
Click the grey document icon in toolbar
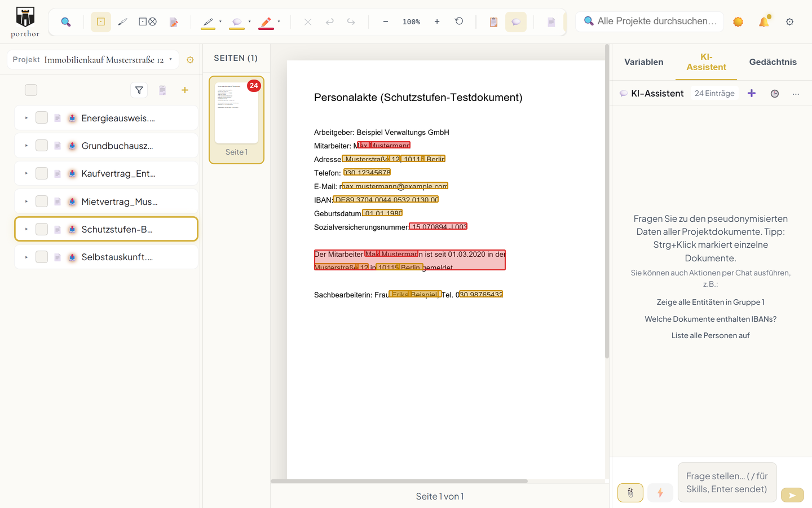(x=551, y=22)
